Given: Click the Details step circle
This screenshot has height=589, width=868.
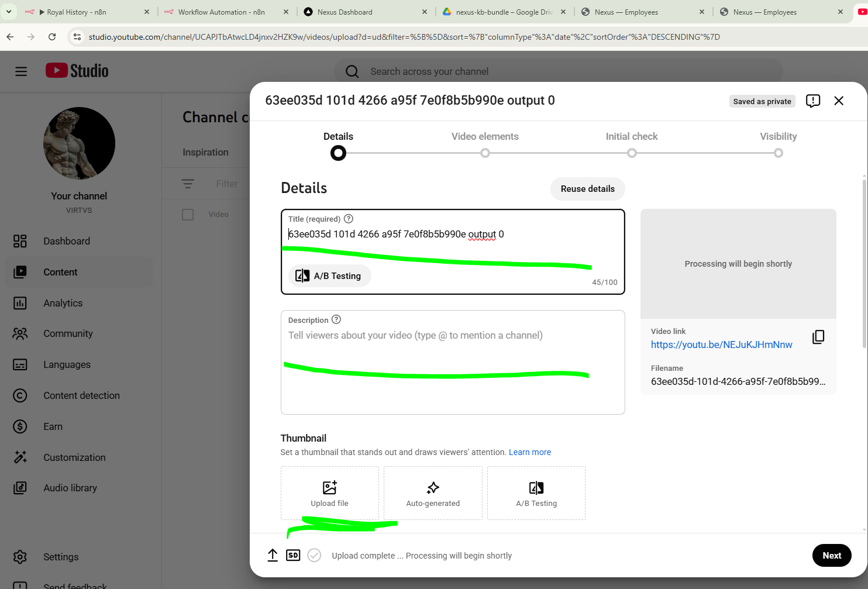Looking at the screenshot, I should point(338,153).
